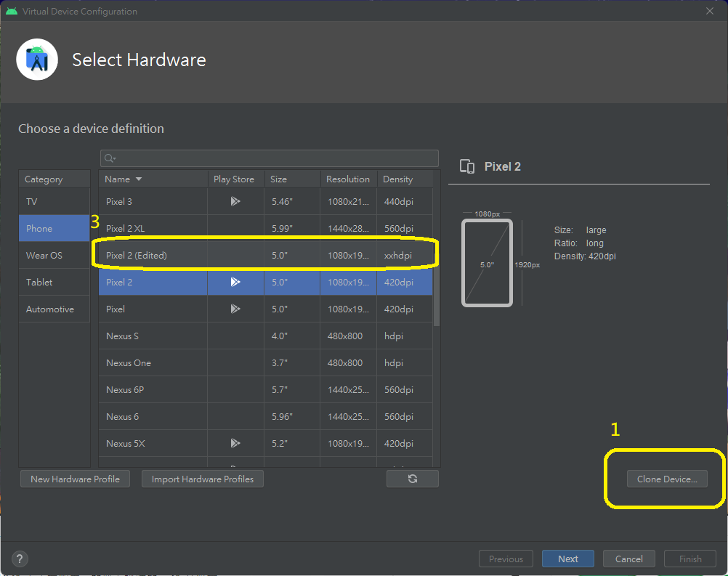The width and height of the screenshot is (728, 576).
Task: Click the Resolution column header
Action: coord(349,179)
